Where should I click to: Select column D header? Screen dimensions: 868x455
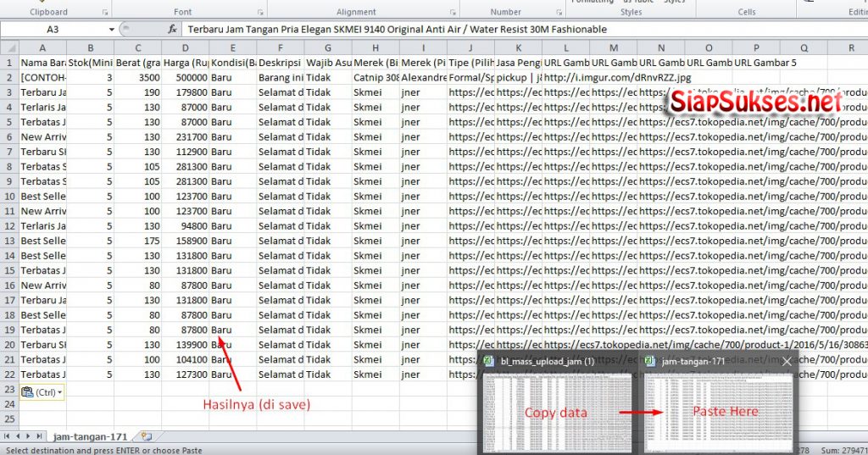[x=186, y=48]
